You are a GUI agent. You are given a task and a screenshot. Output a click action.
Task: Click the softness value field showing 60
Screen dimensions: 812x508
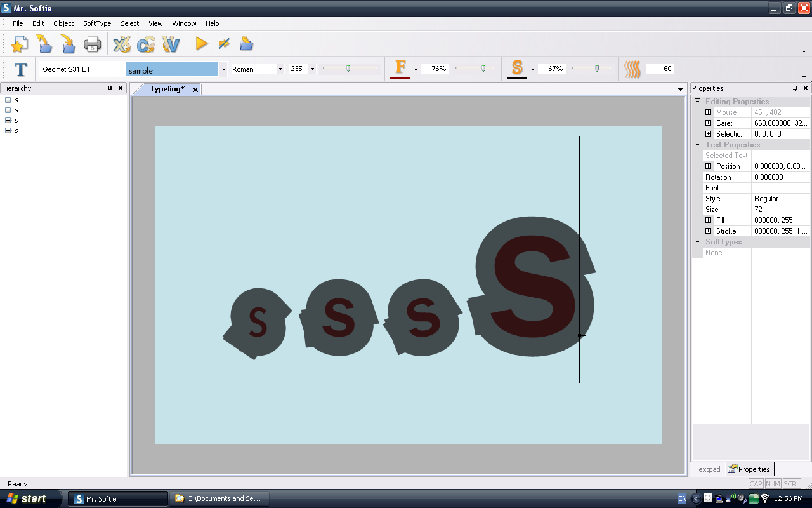pos(660,69)
